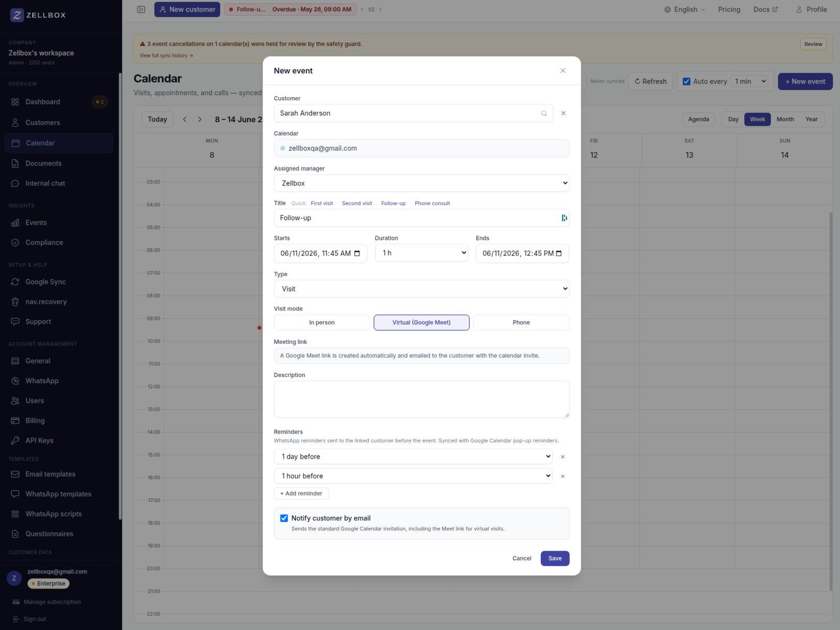840x630 pixels.
Task: Click Refresh calendar button
Action: tap(650, 81)
